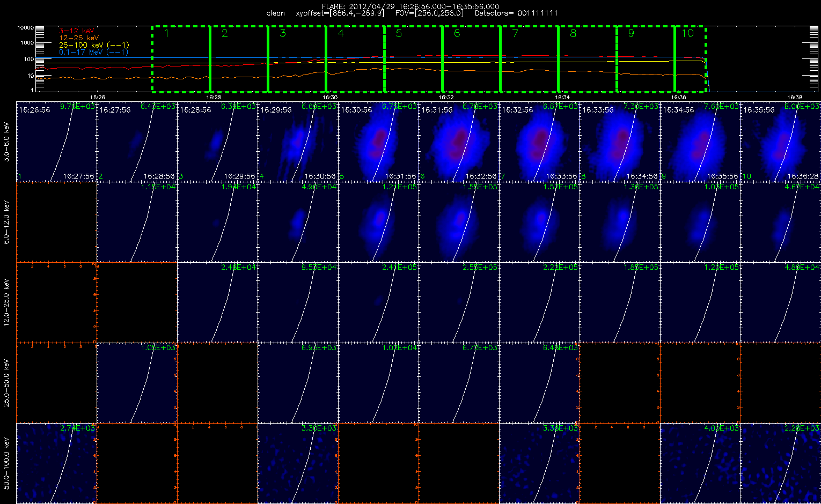Click the 1.55E+05 peak value

[480, 187]
